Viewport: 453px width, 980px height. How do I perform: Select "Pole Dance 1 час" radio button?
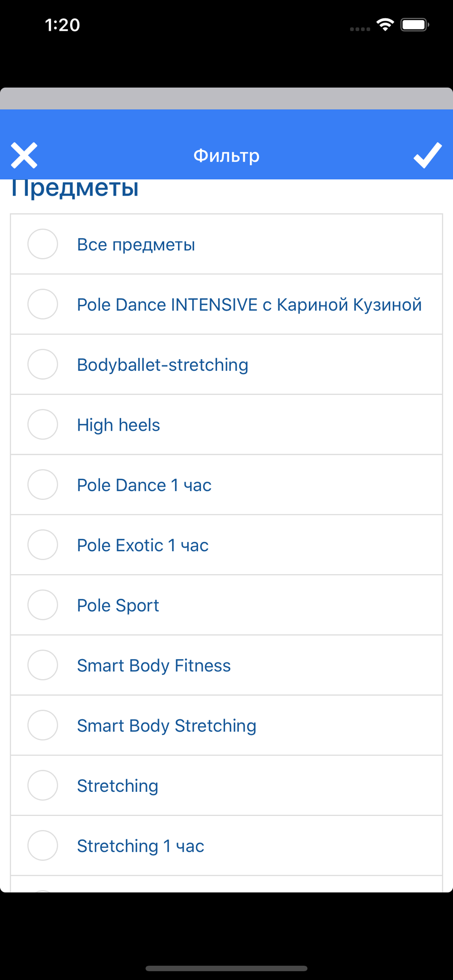[43, 485]
